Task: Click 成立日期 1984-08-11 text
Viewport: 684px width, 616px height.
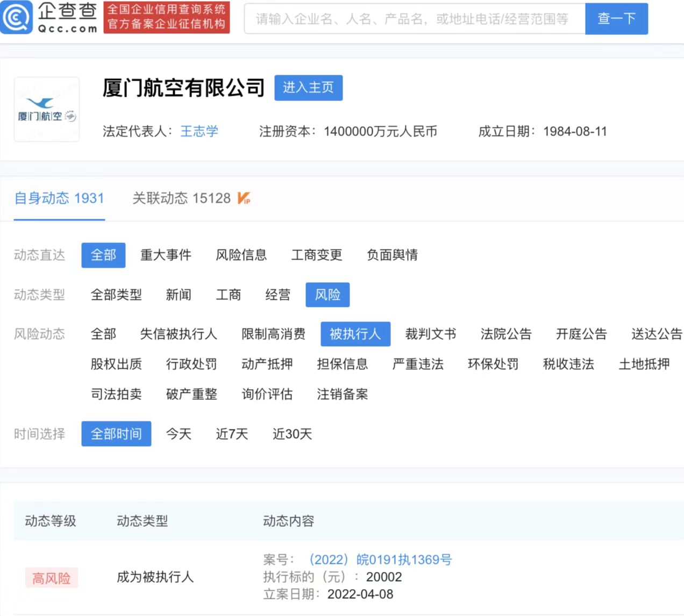Action: click(x=543, y=131)
